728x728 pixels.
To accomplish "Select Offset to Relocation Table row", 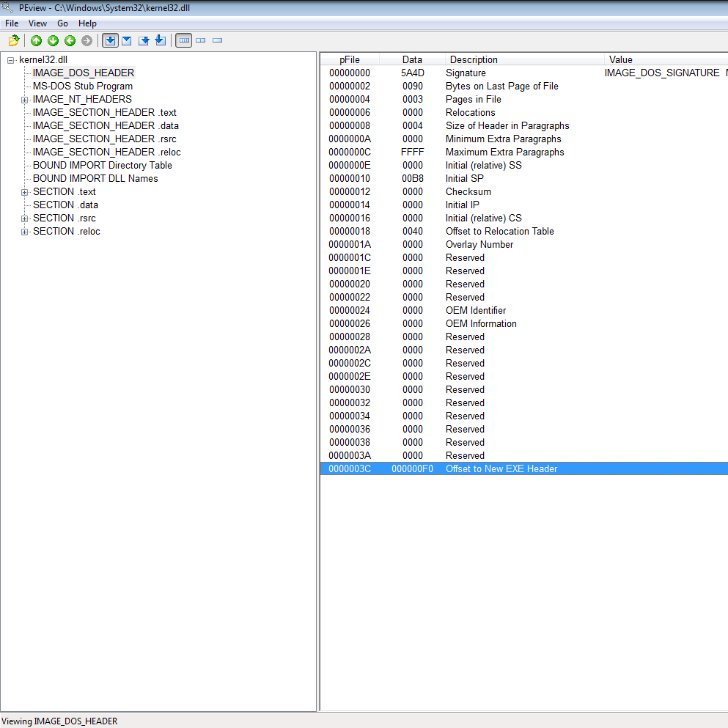I will point(524,232).
